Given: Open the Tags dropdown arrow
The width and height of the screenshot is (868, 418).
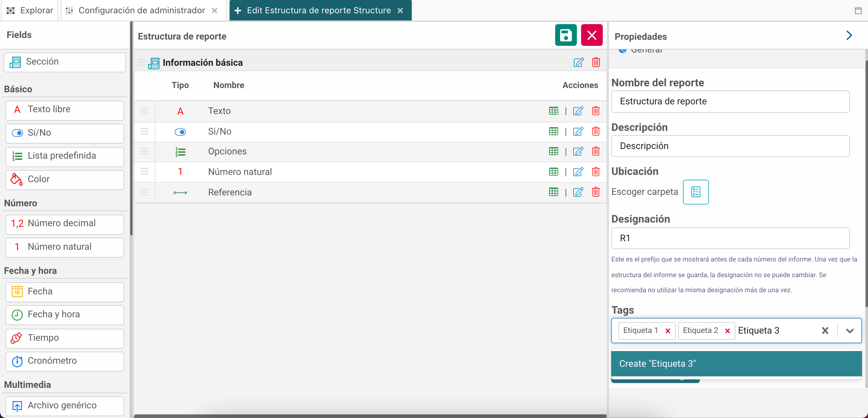Looking at the screenshot, I should pos(850,331).
